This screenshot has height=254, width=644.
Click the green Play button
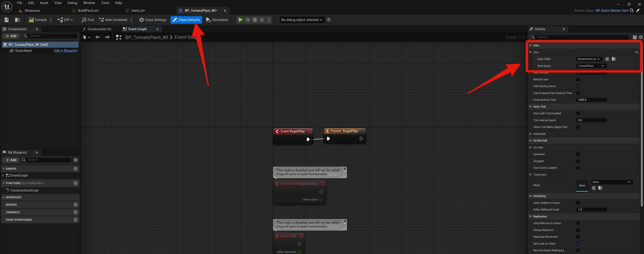point(240,20)
